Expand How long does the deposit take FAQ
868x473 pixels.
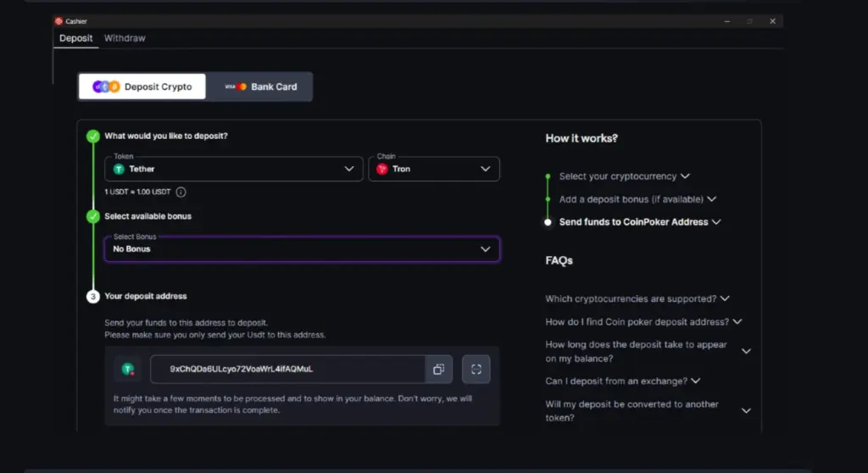[x=648, y=351]
